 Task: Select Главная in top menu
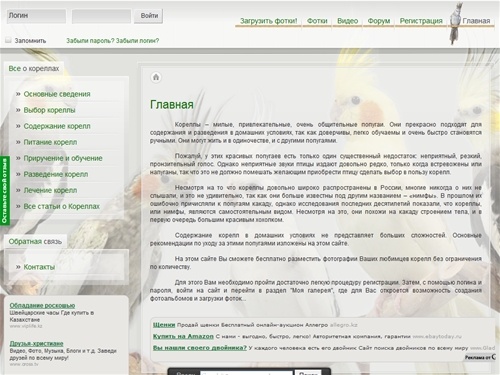[x=476, y=21]
